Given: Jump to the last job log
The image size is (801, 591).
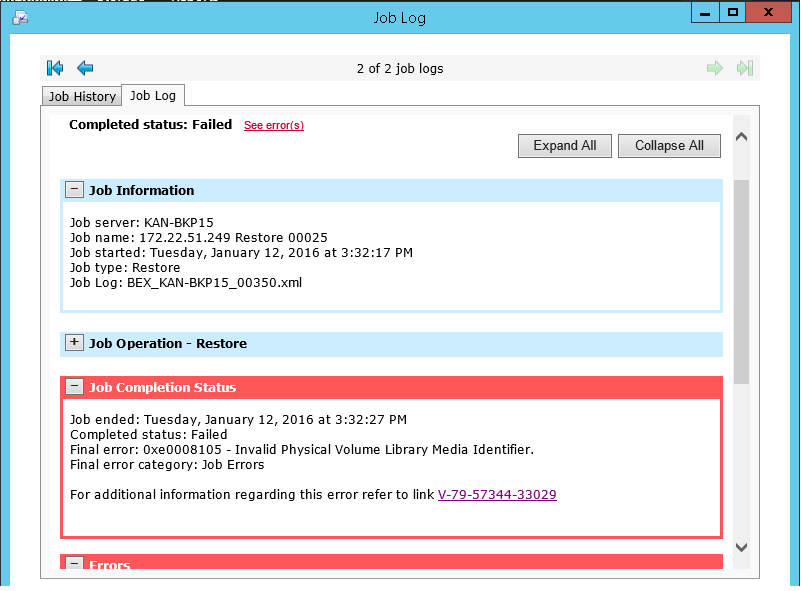Looking at the screenshot, I should [744, 68].
